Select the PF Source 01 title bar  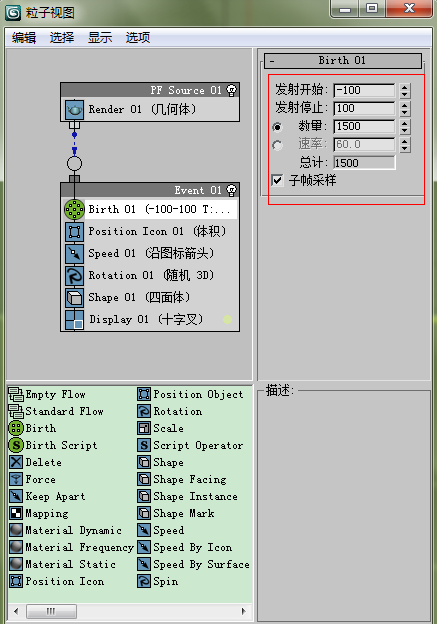click(150, 90)
